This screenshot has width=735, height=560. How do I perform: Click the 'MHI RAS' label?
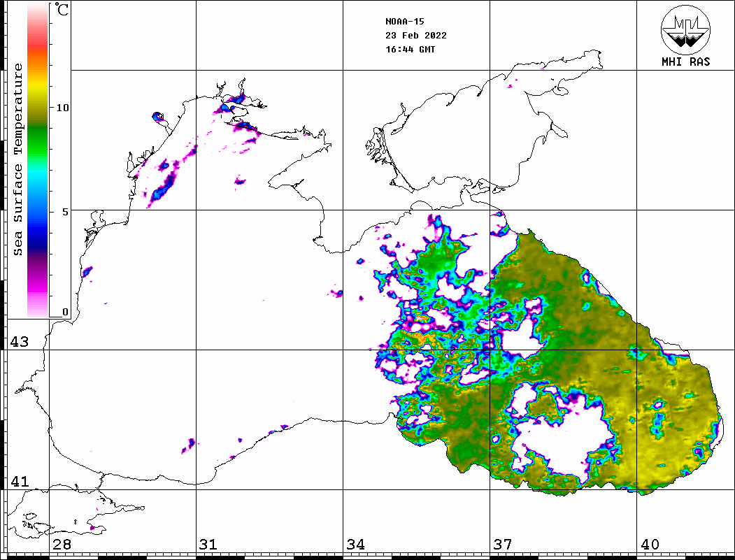click(685, 62)
